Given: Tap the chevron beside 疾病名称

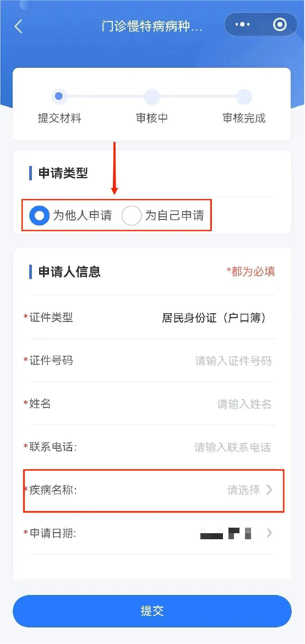Looking at the screenshot, I should (x=269, y=490).
